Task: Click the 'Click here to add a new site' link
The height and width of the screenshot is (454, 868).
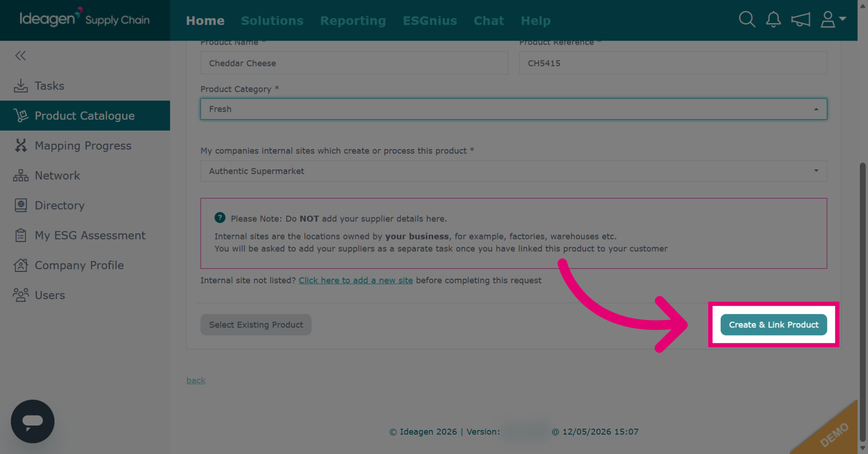Action: click(x=356, y=280)
